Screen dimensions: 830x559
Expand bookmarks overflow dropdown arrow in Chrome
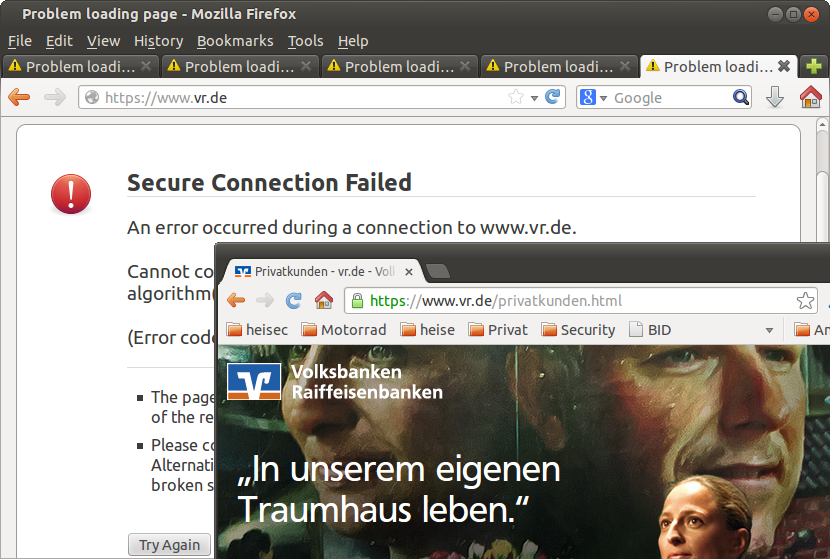[770, 330]
